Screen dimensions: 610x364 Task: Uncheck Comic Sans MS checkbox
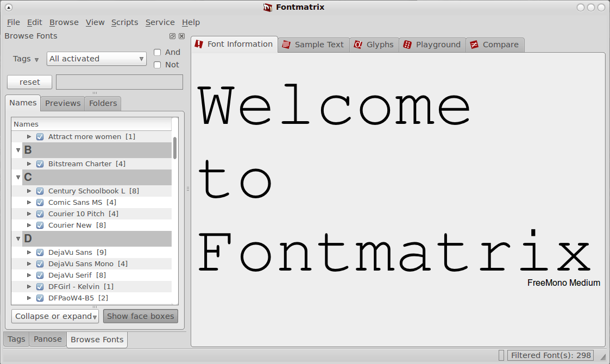click(40, 203)
